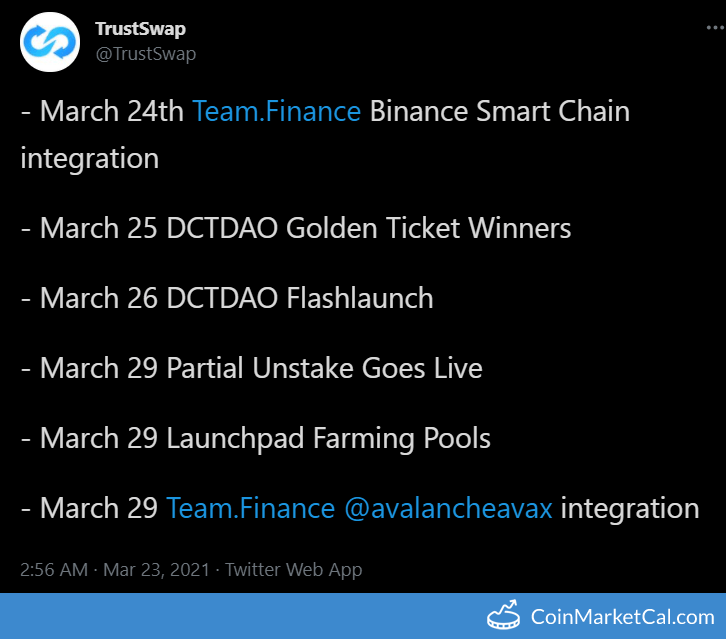Screen dimensions: 726x639
Task: Click the blue CoinMarketCal footer banner
Action: click(363, 616)
